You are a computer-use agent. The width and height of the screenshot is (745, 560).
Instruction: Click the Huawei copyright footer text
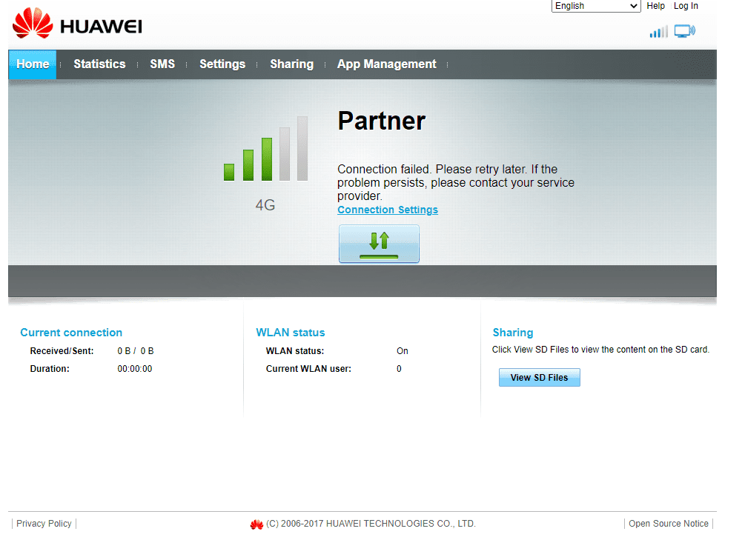coord(371,524)
